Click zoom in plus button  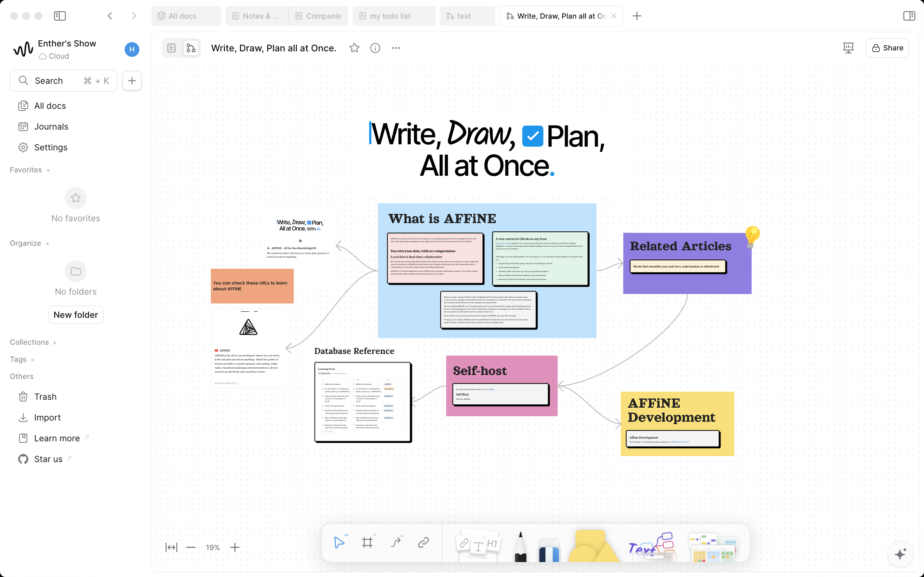(235, 547)
